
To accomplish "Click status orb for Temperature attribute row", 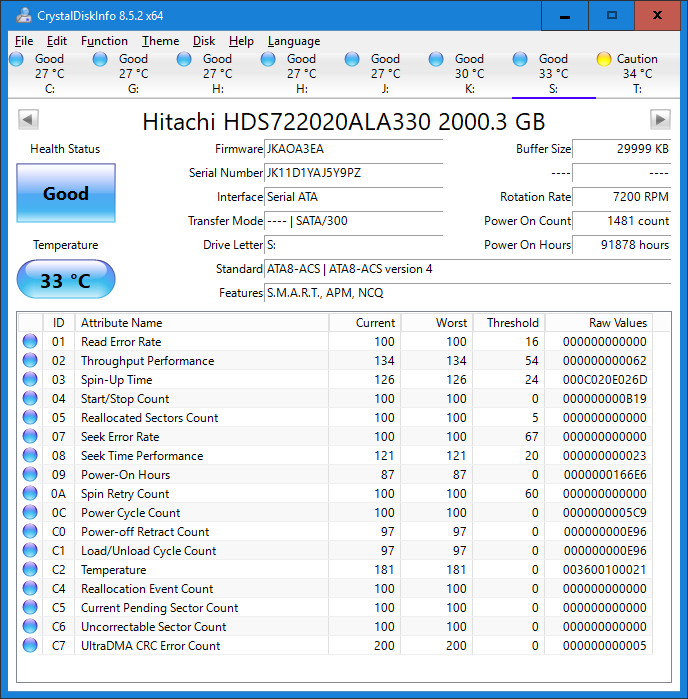I will pyautogui.click(x=30, y=569).
